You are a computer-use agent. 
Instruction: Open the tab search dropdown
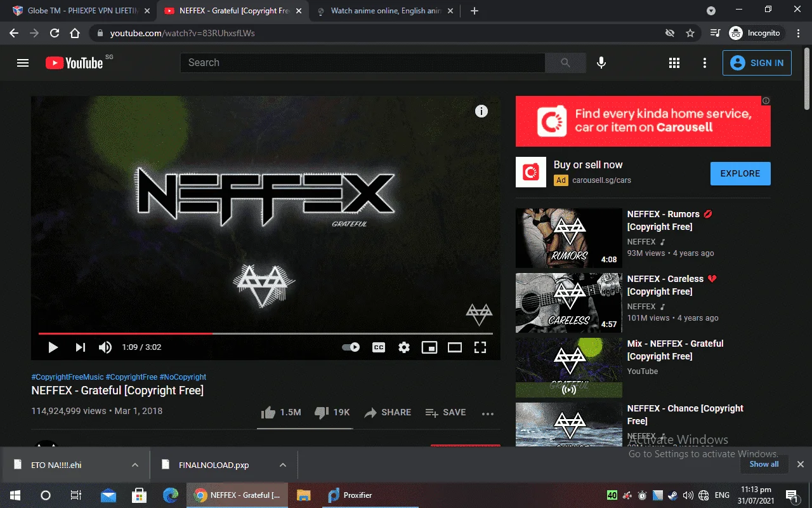711,11
